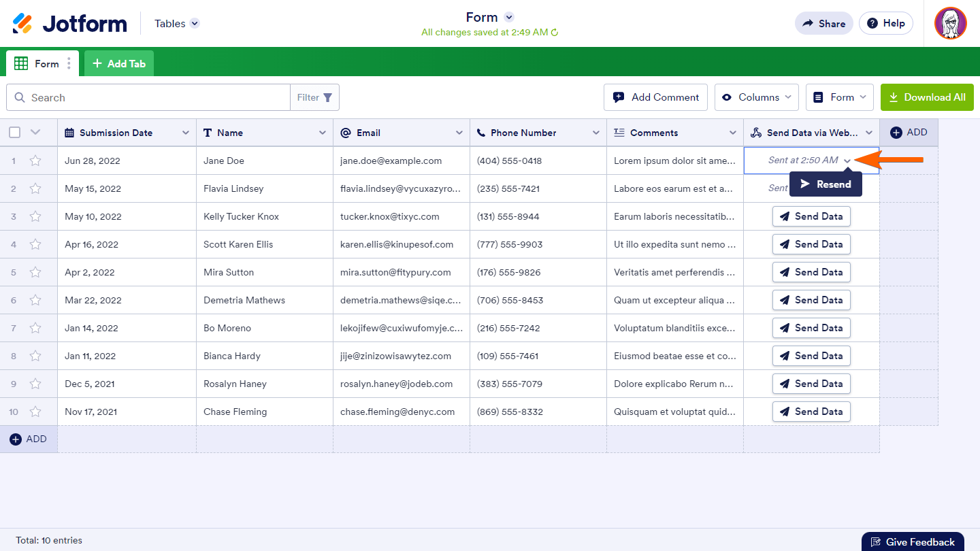This screenshot has height=551, width=980.
Task: Click the Total: 10 entries status text
Action: 49,541
